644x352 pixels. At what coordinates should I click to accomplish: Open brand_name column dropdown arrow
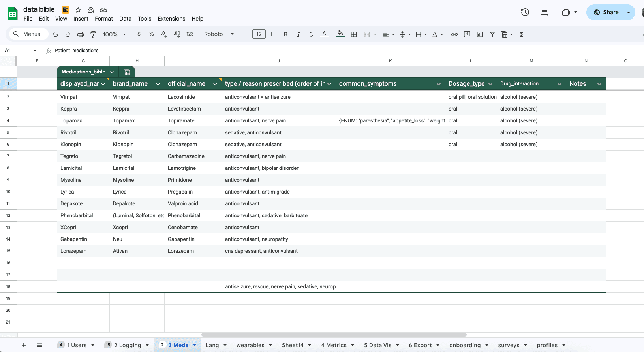click(x=158, y=84)
